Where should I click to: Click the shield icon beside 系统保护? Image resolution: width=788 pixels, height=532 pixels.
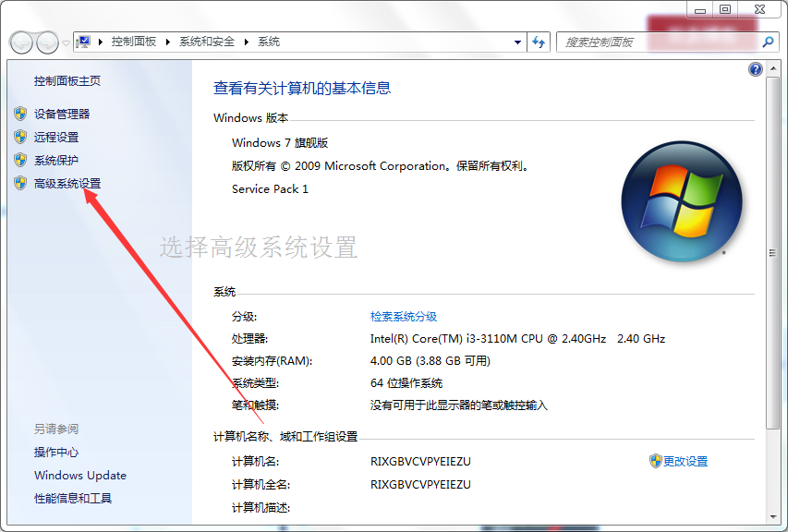20,160
